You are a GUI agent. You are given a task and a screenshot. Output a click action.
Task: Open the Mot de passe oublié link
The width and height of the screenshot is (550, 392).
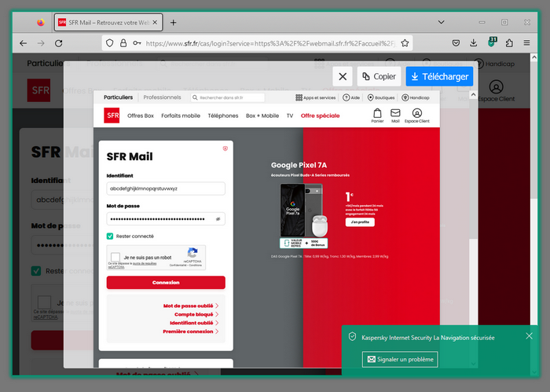pyautogui.click(x=190, y=306)
